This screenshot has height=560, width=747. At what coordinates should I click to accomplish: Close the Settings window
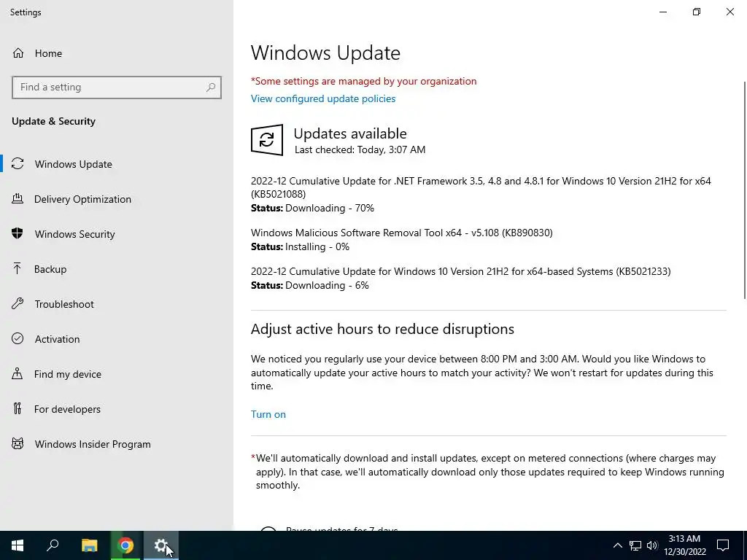729,12
